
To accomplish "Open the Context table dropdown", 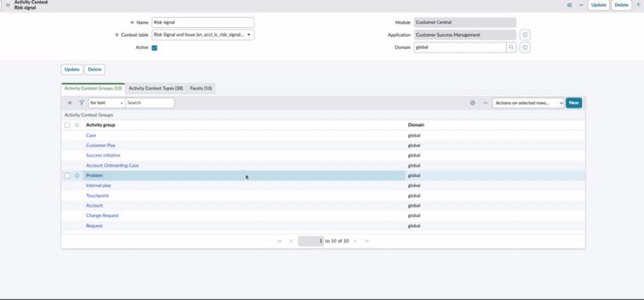I will pos(203,35).
